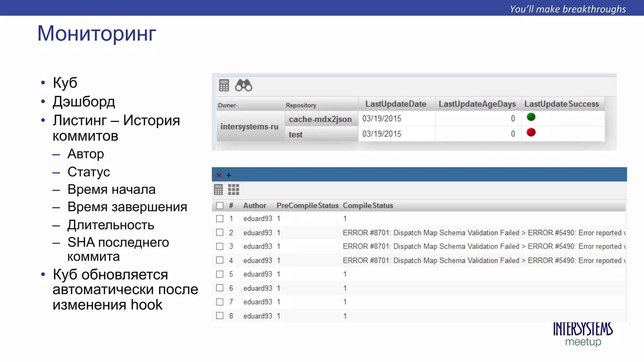
Task: Click the Author column header
Action: (255, 206)
